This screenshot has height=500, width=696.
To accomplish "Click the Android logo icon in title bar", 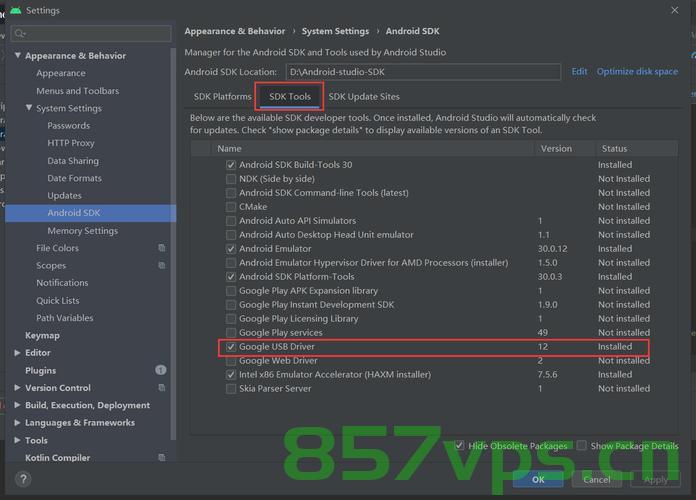I will pyautogui.click(x=16, y=10).
